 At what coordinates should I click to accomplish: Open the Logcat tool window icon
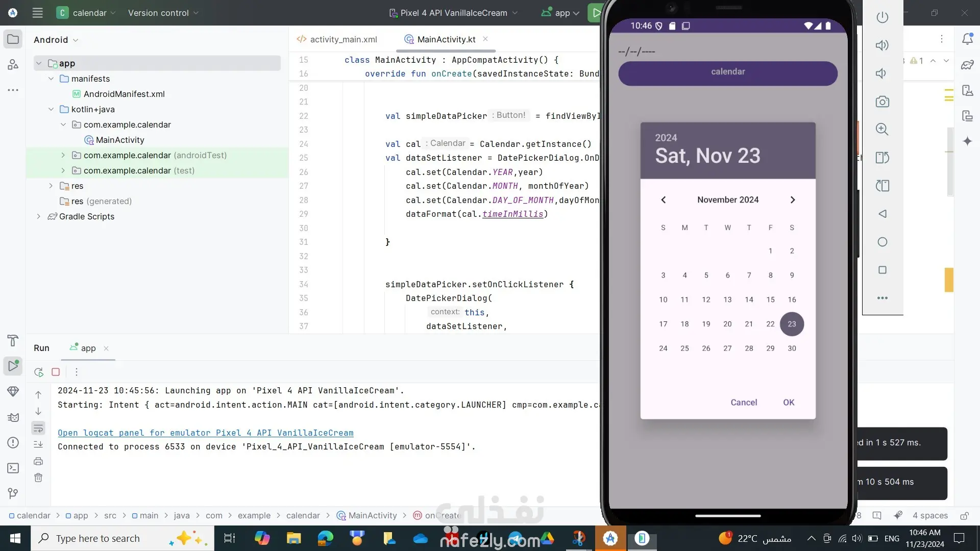coord(13,417)
